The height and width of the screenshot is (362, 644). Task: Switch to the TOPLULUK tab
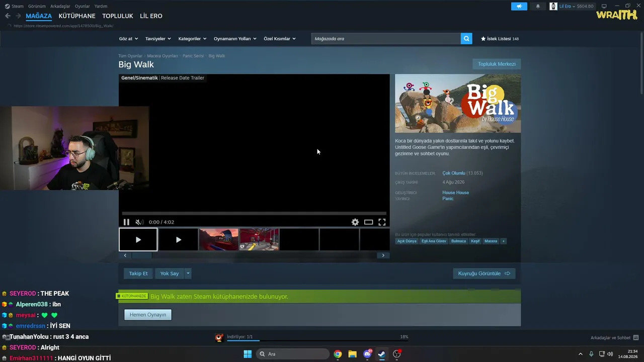118,16
